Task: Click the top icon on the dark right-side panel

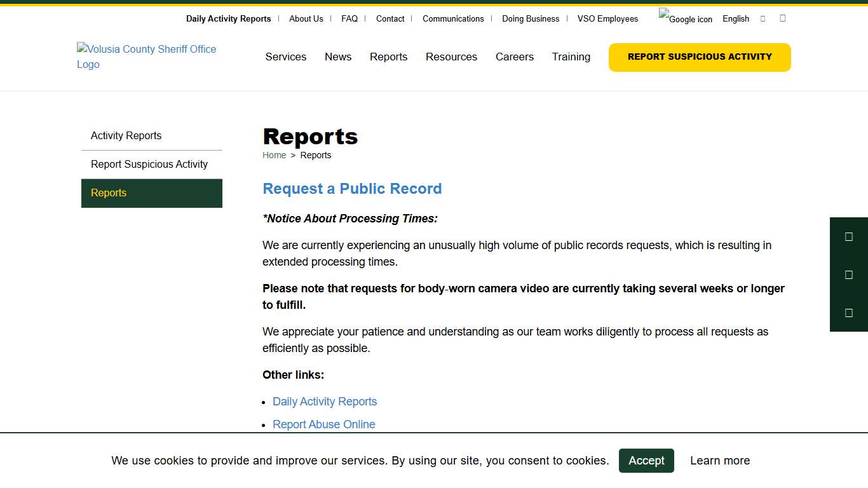Action: pos(849,236)
